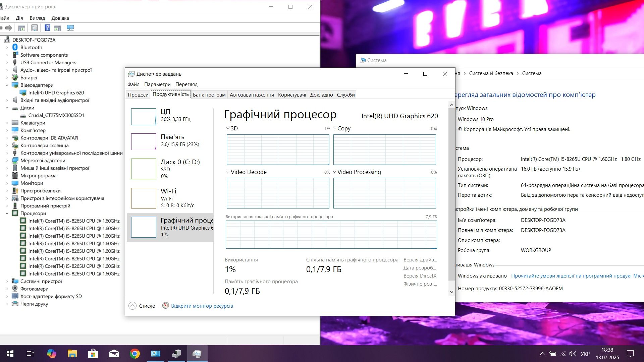
Task: Open the Video Decode graph dropdown
Action: pos(228,172)
